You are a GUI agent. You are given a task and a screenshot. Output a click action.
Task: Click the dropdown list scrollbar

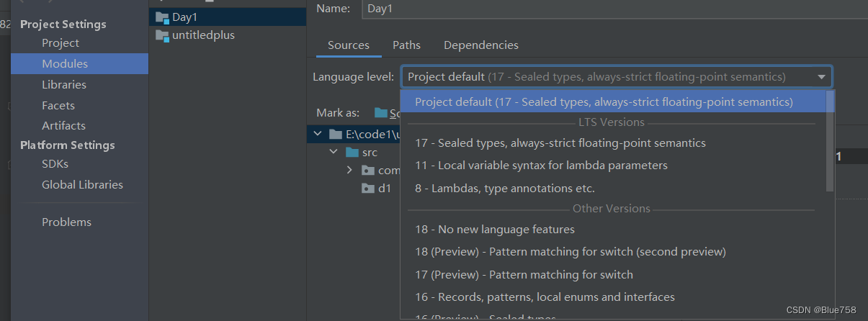point(830,141)
